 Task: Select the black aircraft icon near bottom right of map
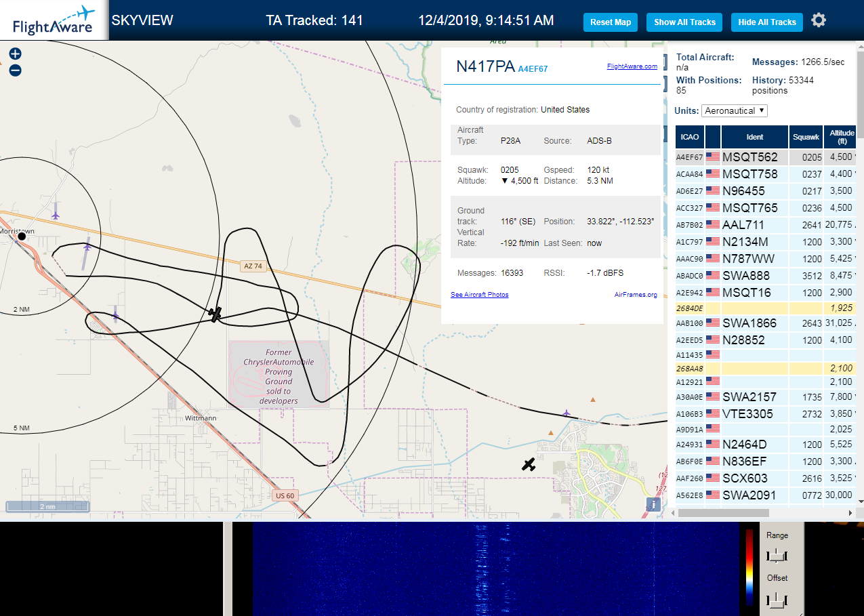click(x=529, y=464)
